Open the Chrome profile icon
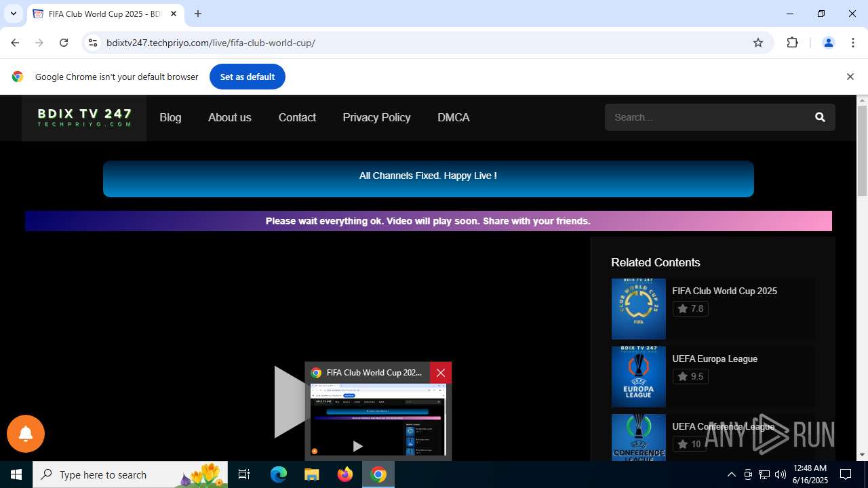 point(828,43)
